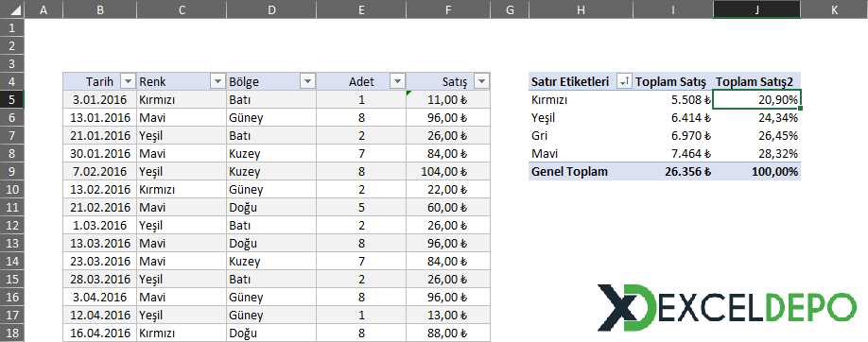Open the Tarih column filter dropdown
The height and width of the screenshot is (342, 868).
(x=128, y=82)
